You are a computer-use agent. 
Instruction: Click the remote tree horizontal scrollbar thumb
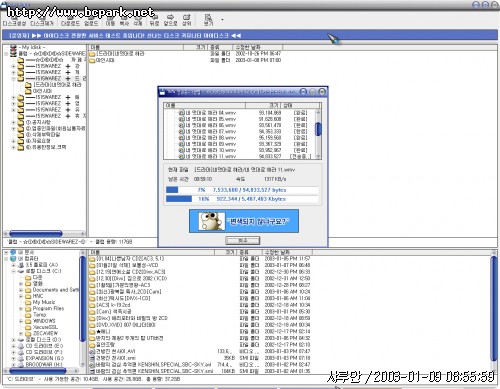click(36, 234)
